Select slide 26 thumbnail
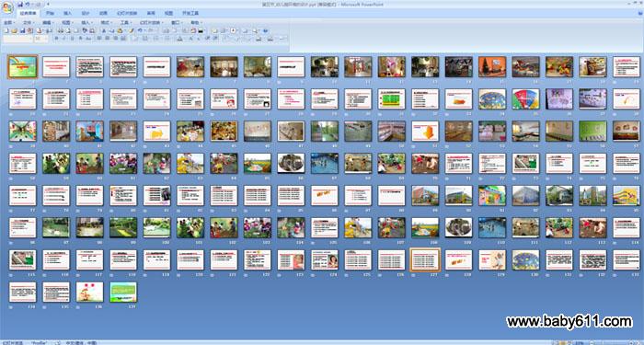 tap(224, 99)
